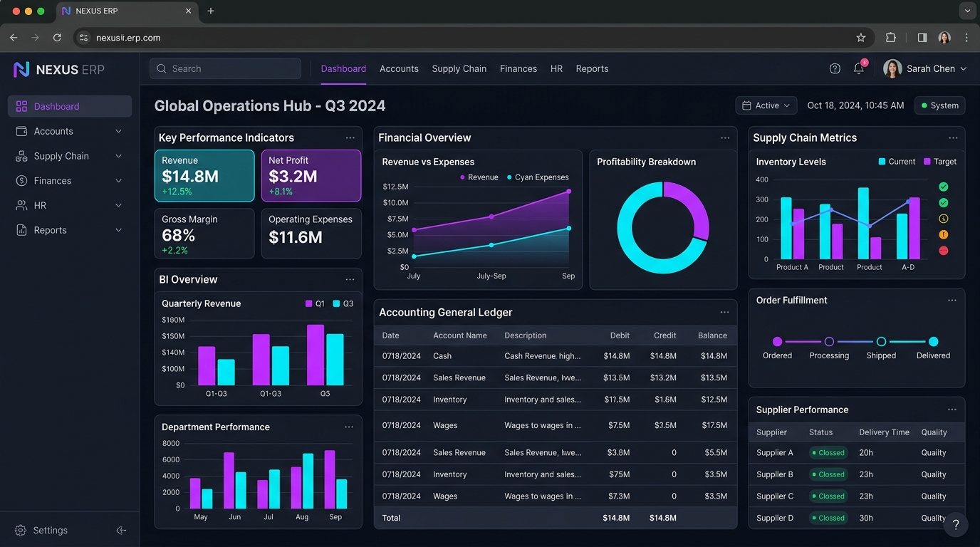Collapse the sidebar with arrow icon

coord(121,531)
